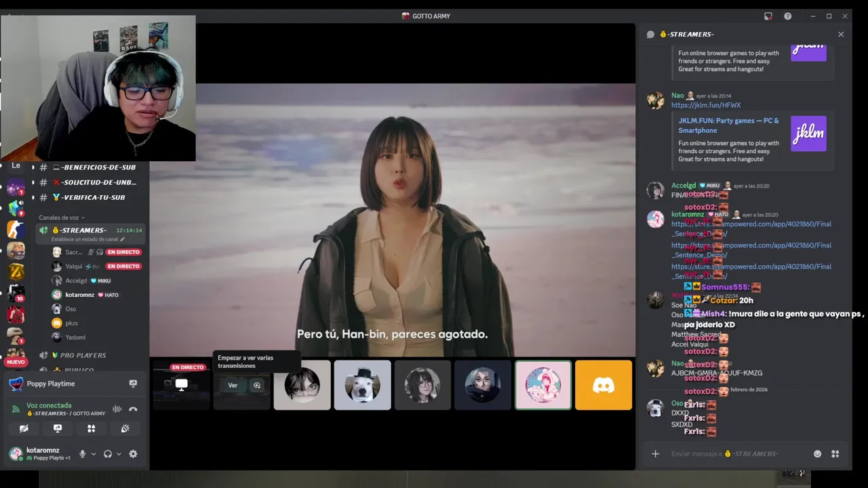Expand the SOLICITUD-DE-UNB channel arrow
The height and width of the screenshot is (488, 868).
click(33, 182)
